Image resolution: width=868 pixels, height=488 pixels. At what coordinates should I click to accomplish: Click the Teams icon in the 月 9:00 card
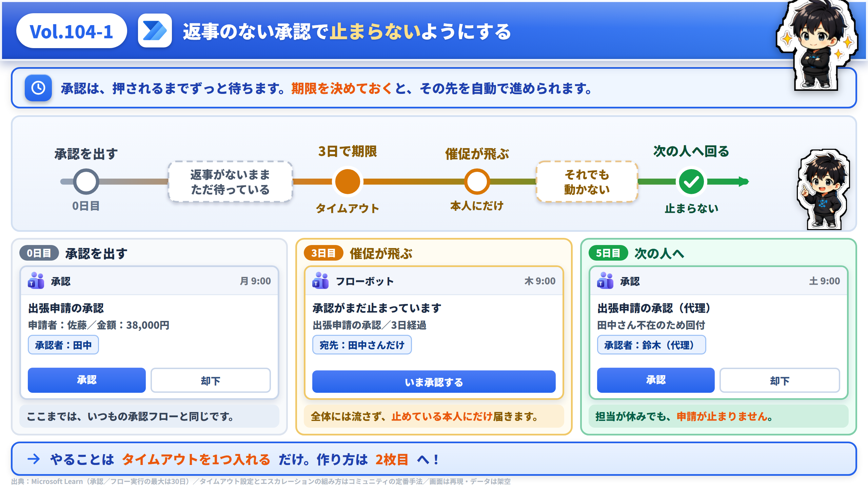click(x=36, y=281)
